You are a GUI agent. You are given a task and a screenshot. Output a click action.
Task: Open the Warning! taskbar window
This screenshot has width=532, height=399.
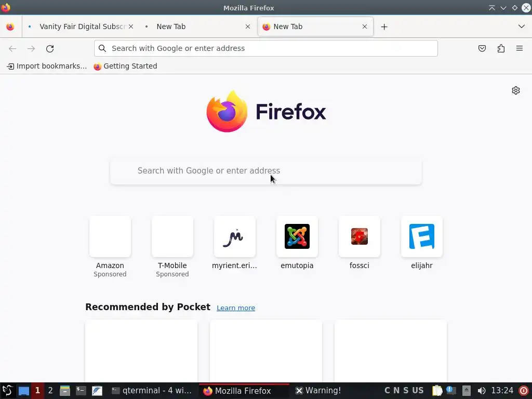pyautogui.click(x=318, y=391)
